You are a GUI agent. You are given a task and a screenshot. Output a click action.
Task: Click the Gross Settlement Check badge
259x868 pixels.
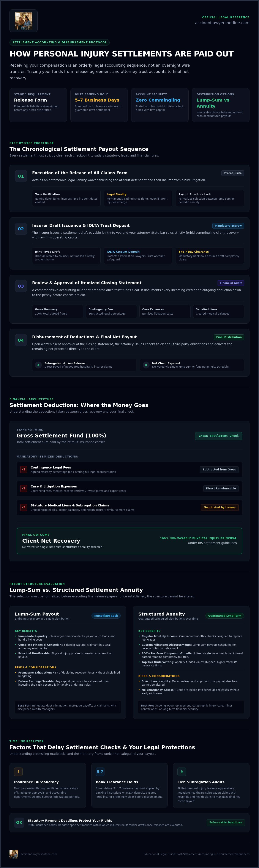tap(218, 436)
